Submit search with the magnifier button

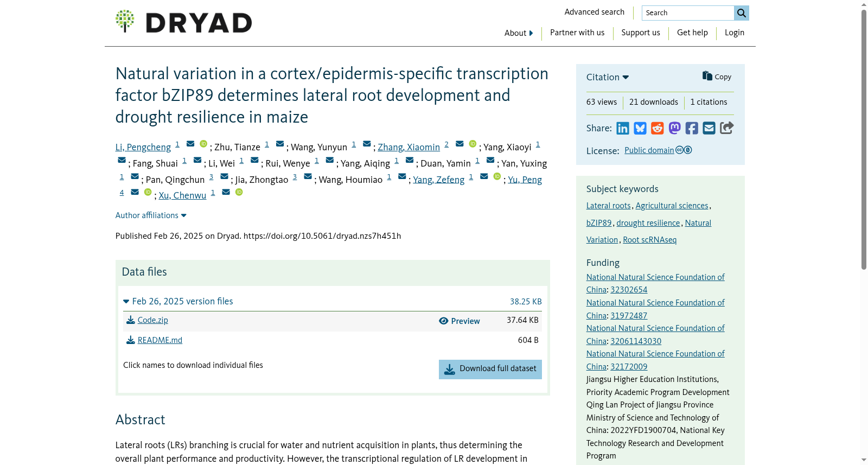coord(742,13)
